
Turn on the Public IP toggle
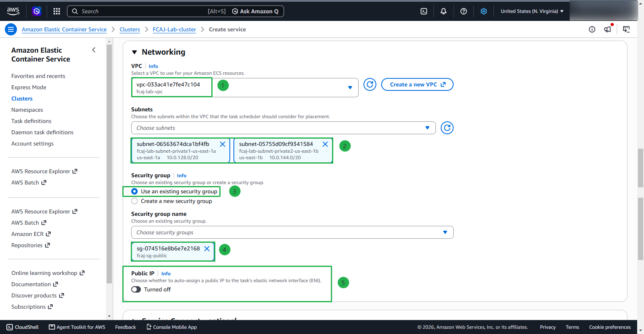[136, 289]
